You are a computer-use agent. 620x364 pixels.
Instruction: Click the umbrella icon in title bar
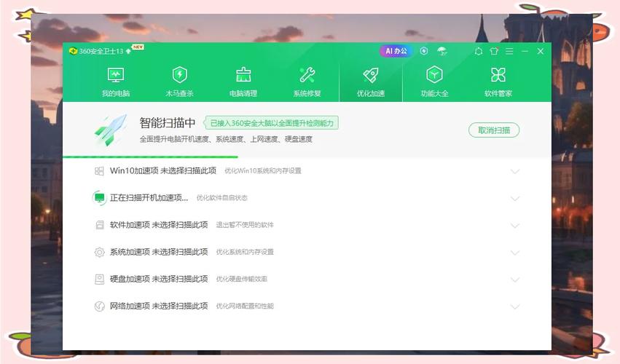442,51
